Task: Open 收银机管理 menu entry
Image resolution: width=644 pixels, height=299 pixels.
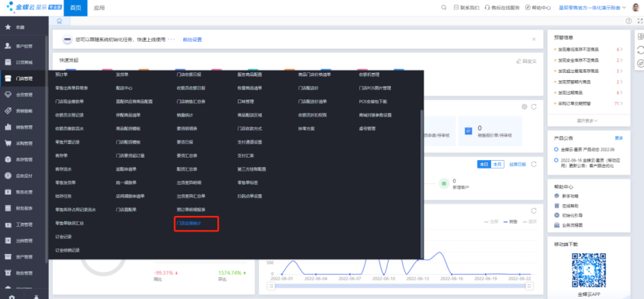Action: [x=369, y=75]
